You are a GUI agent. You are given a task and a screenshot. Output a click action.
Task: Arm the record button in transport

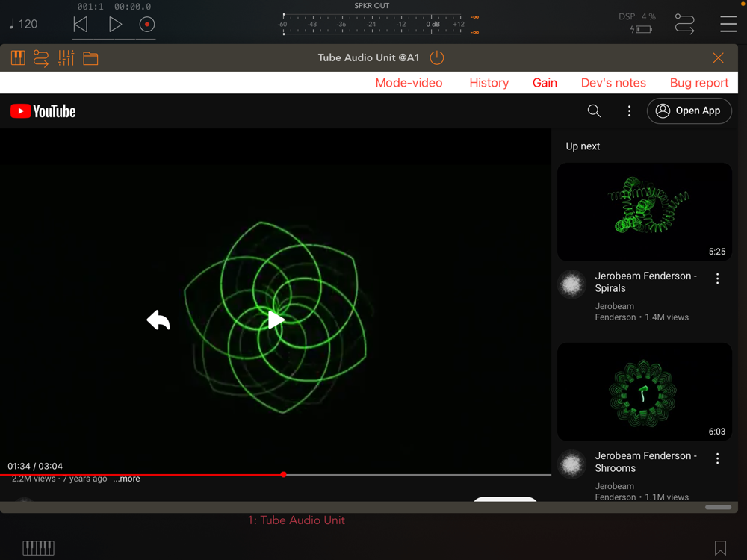coord(147,25)
